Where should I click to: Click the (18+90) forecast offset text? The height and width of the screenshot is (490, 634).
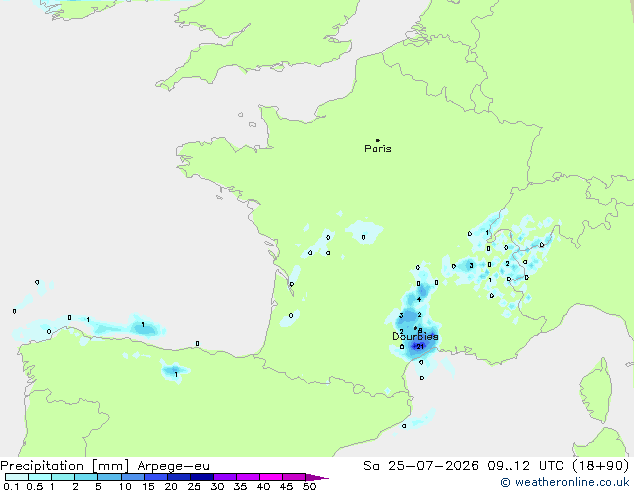(x=601, y=466)
